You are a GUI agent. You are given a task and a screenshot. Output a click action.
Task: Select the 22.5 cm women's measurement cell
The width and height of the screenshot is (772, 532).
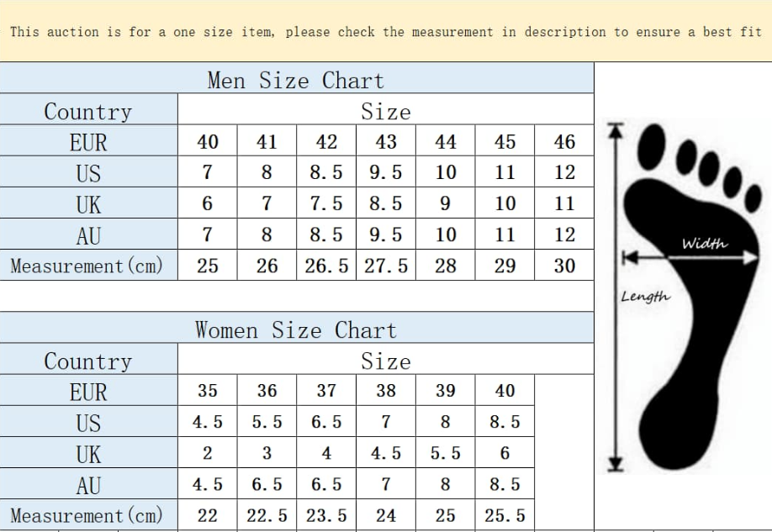pos(267,515)
